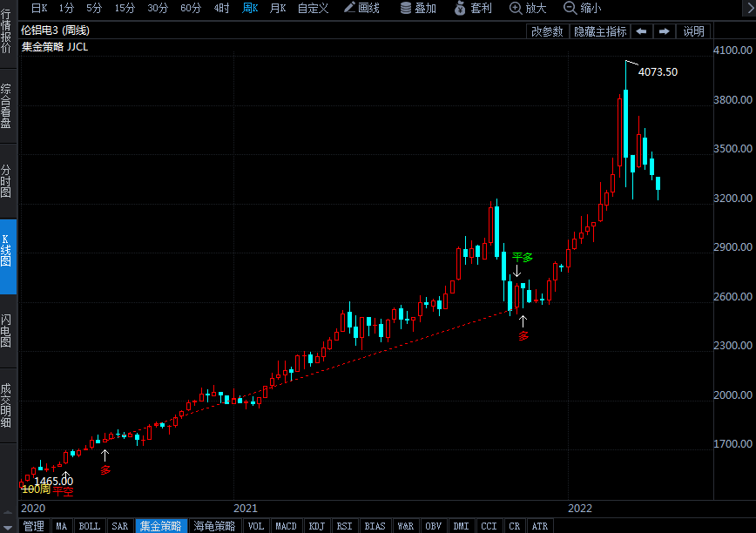Open the 成交明细 sidebar panel
Image resolution: width=756 pixels, height=533 pixels.
tap(6, 406)
